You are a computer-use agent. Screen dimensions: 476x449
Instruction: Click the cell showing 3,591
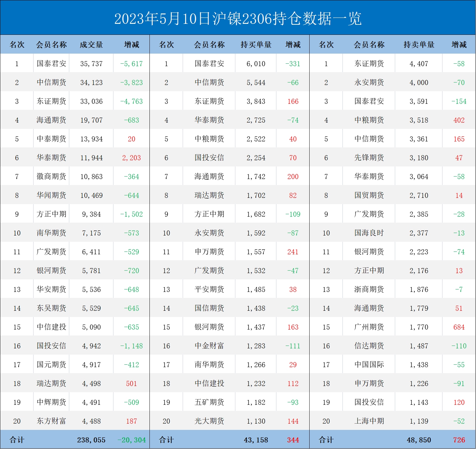coord(419,101)
